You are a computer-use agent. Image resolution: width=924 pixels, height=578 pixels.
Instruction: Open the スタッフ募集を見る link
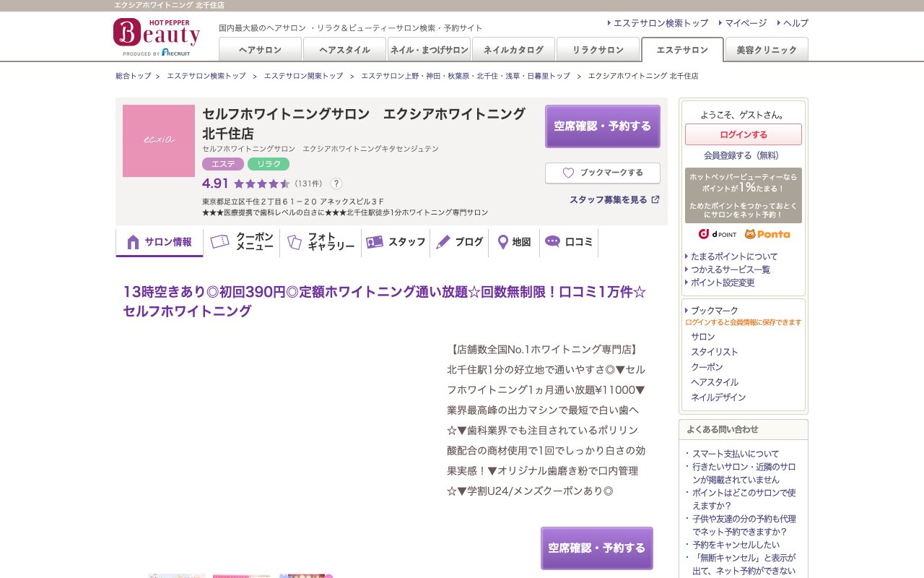609,200
